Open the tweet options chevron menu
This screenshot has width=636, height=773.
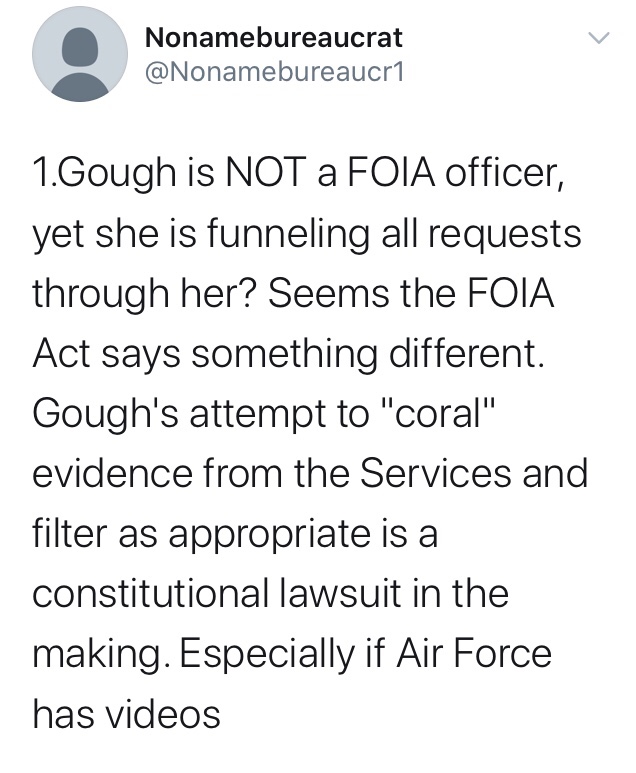[598, 40]
